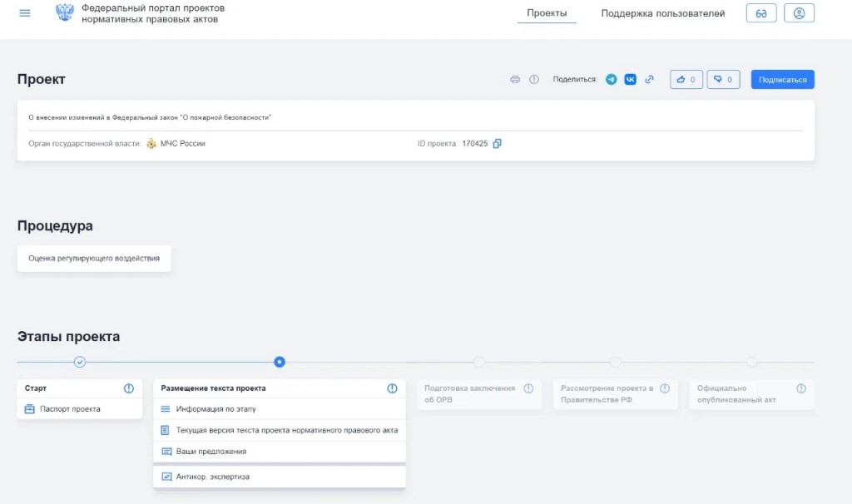Select the Размещение текста проекта stage header
The image size is (852, 504).
tap(280, 388)
